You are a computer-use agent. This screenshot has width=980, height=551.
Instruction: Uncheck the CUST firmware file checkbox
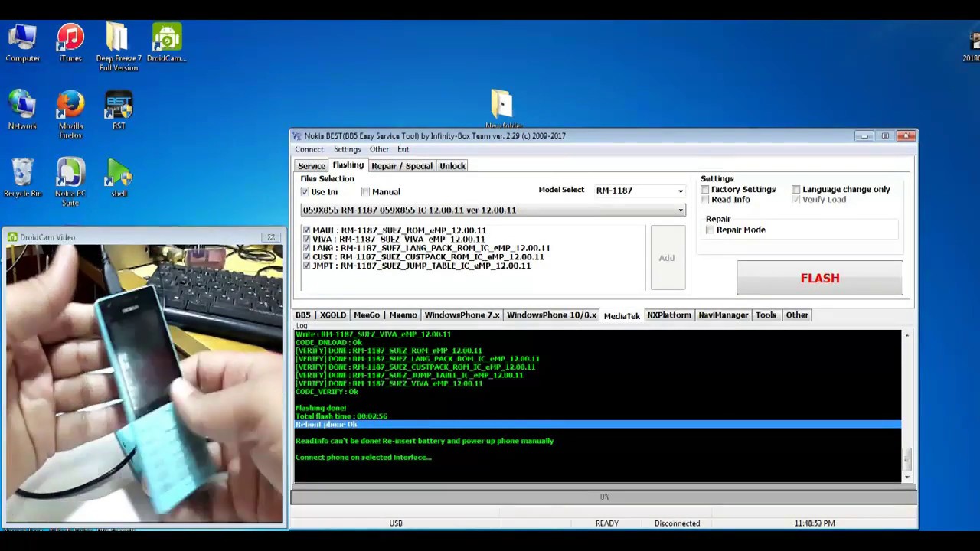point(306,257)
